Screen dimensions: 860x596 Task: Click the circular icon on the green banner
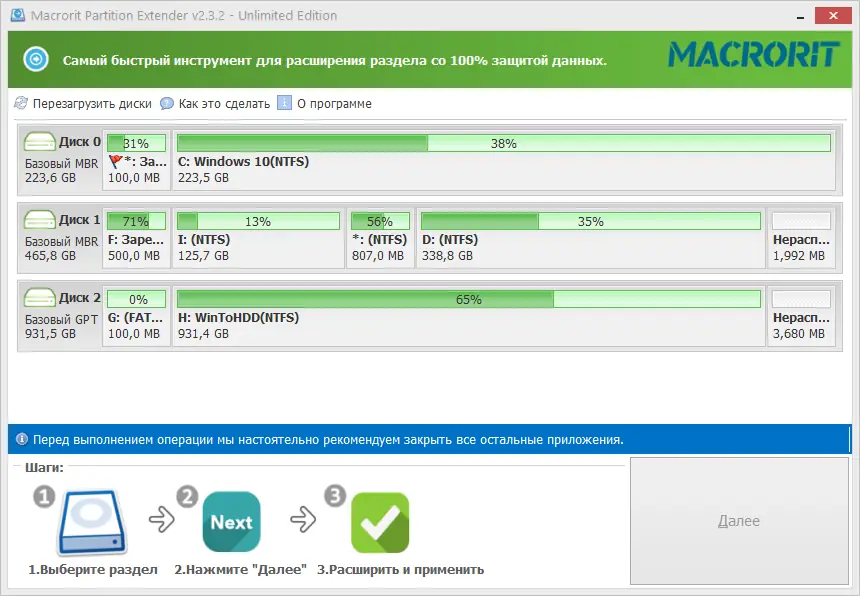pyautogui.click(x=38, y=60)
